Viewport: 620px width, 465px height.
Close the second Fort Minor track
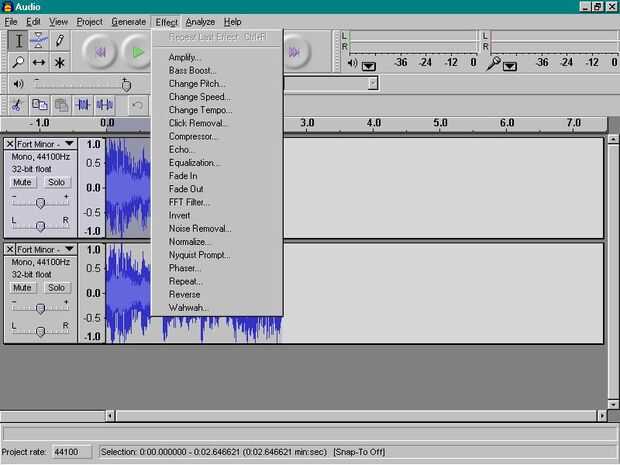(10, 249)
